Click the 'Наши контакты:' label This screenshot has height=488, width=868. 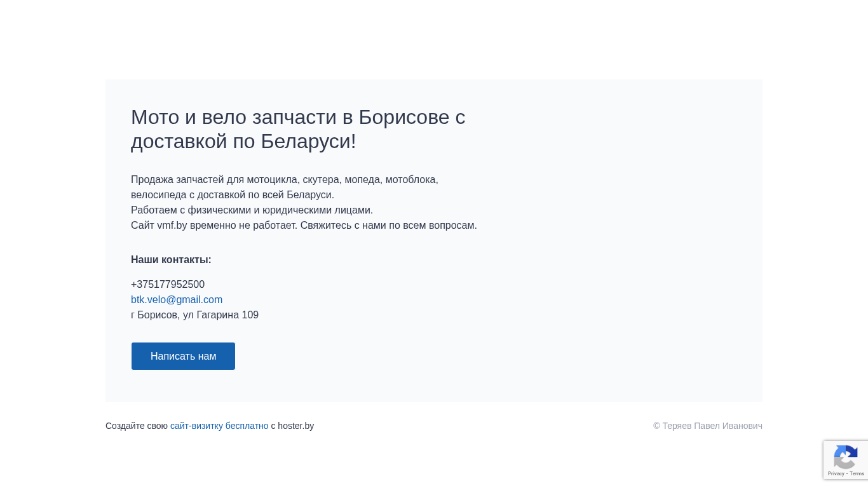171,260
